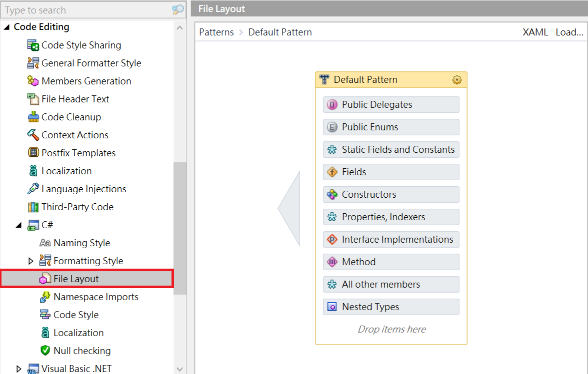Click the Public Delegates icon
Image resolution: width=588 pixels, height=374 pixels.
coord(332,105)
